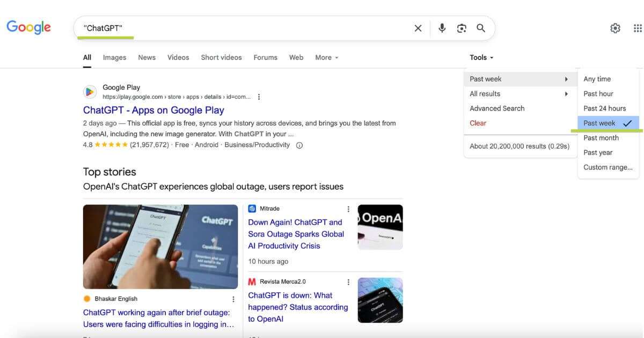Image resolution: width=644 pixels, height=338 pixels.
Task: Click the magnifying glass search icon
Action: pos(481,28)
